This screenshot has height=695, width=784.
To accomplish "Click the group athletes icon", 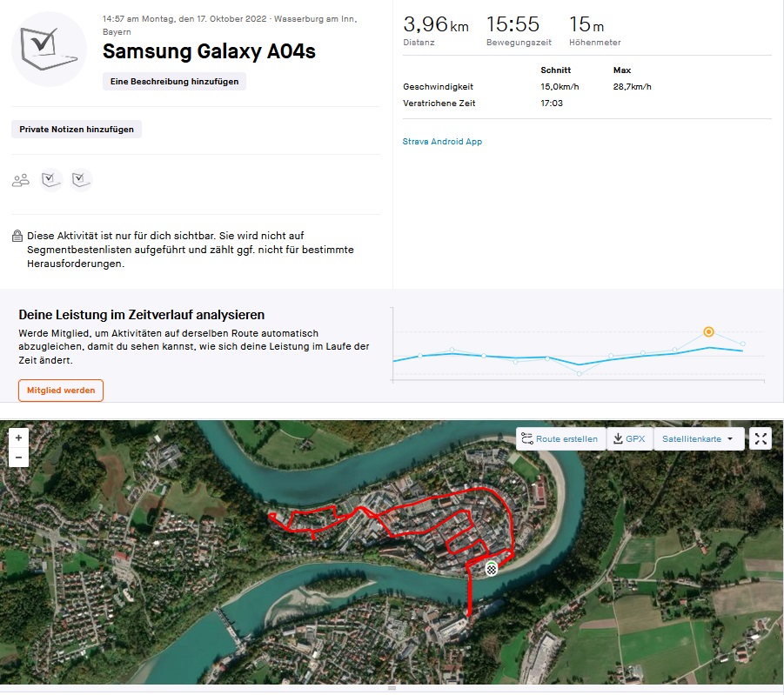I will pyautogui.click(x=20, y=180).
